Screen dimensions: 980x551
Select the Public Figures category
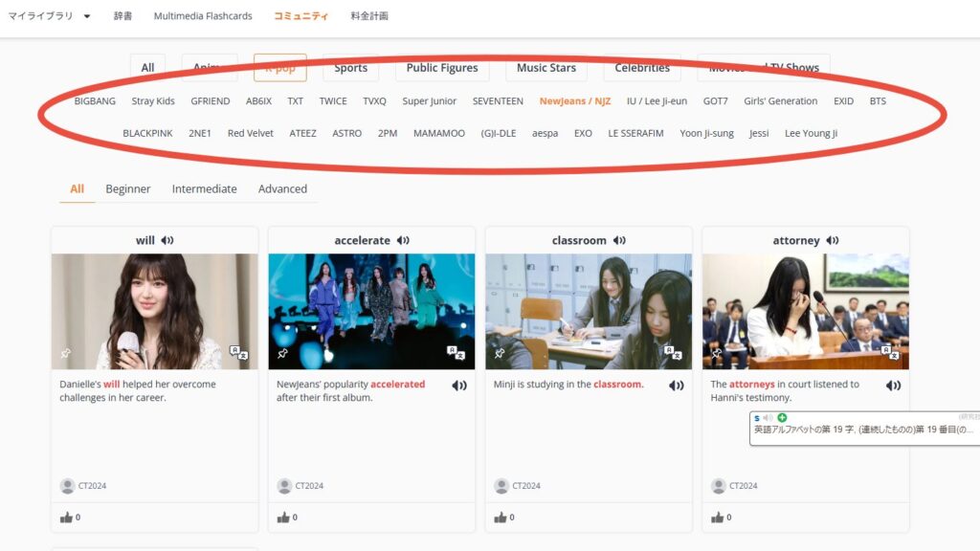442,68
